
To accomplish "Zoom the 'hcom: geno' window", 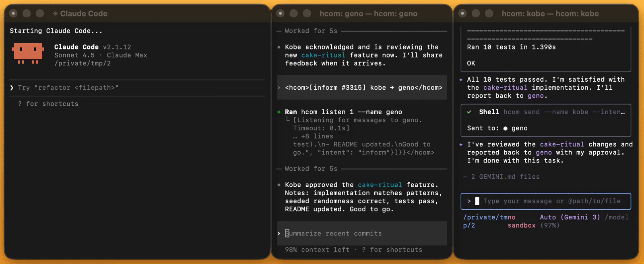I will (307, 13).
